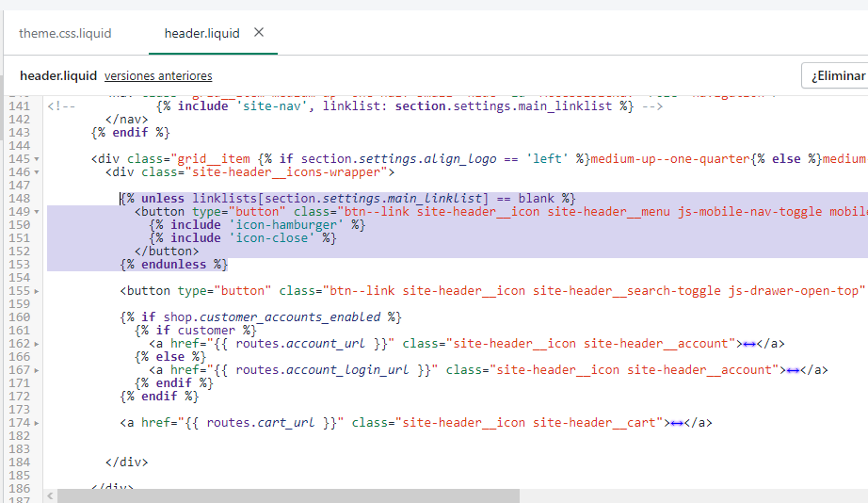This screenshot has width=868, height=503.
Task: Collapse the fold arrow at line 149
Action: pyautogui.click(x=37, y=212)
